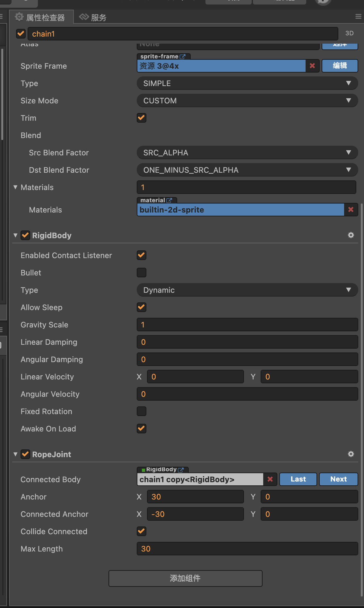Open the RopeJoint component settings gear

351,454
